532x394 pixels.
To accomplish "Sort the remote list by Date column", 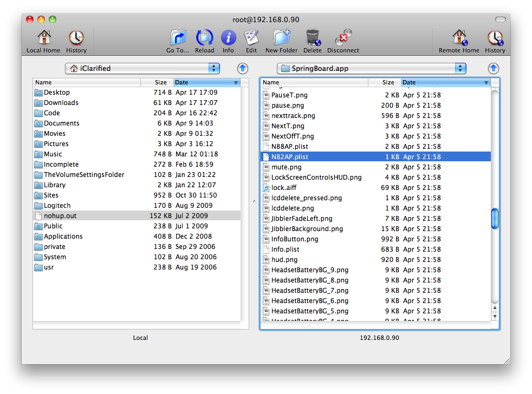I will coord(444,82).
